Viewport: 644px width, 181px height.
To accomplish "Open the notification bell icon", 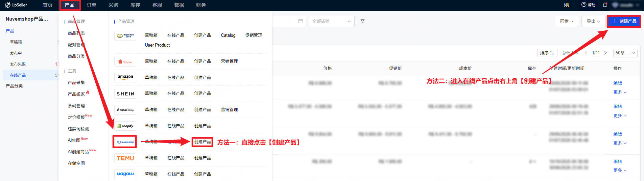I will (x=605, y=5).
